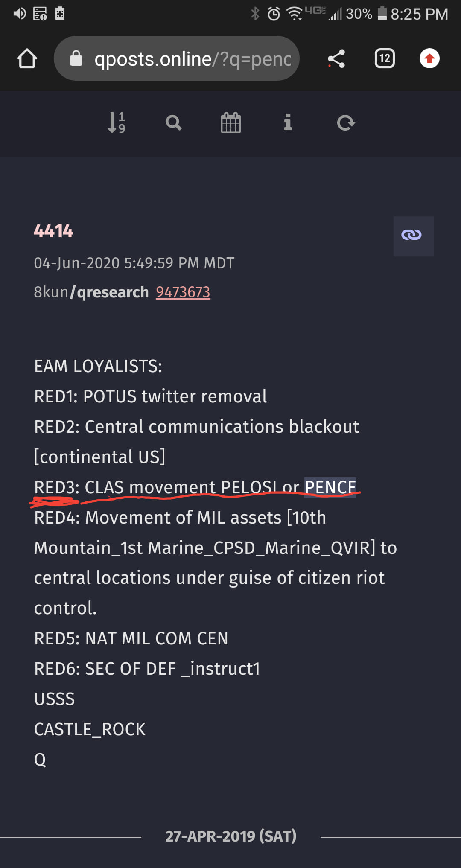461x868 pixels.
Task: Open the 9473673 post link
Action: (x=183, y=292)
